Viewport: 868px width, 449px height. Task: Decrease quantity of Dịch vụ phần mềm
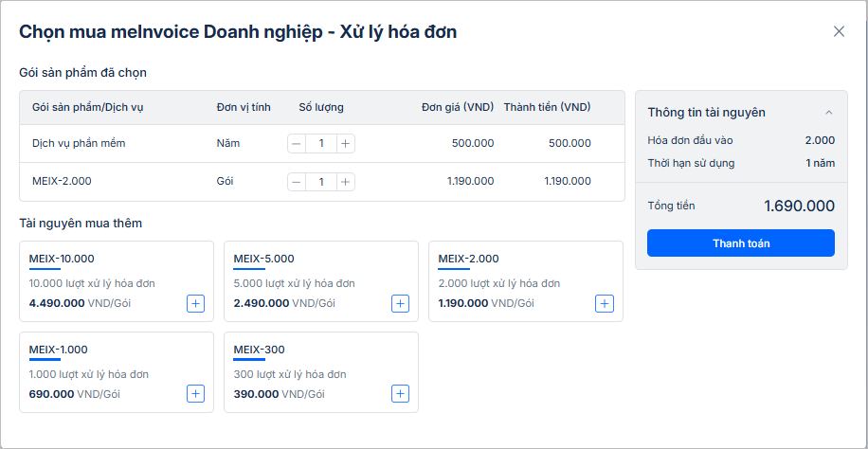[x=298, y=144]
